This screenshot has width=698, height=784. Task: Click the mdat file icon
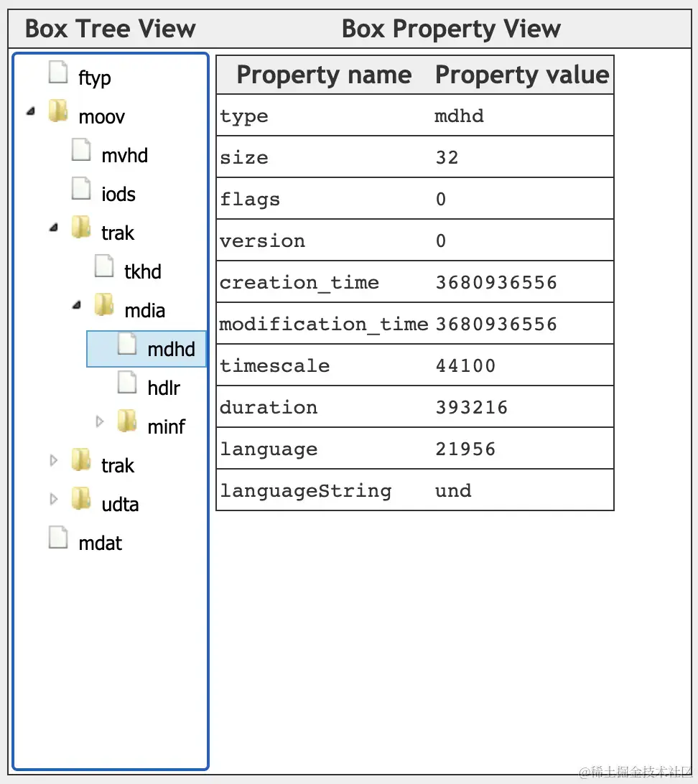58,537
